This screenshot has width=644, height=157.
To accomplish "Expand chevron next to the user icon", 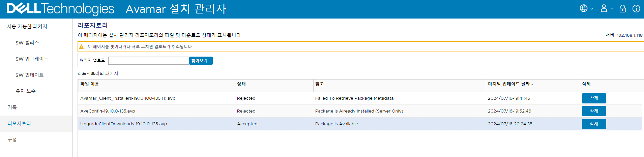I will [612, 9].
